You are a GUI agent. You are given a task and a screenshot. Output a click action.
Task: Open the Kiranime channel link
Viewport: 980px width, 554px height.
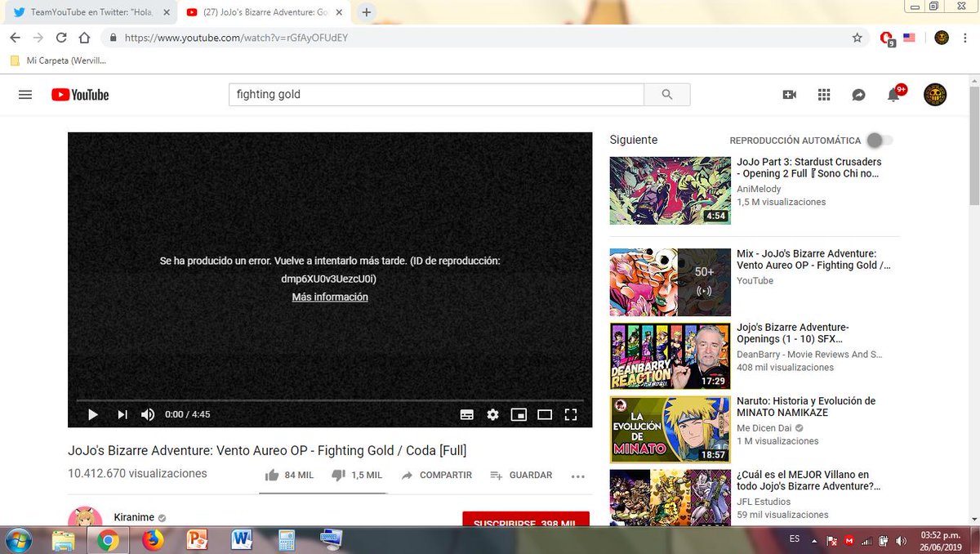[x=134, y=518]
